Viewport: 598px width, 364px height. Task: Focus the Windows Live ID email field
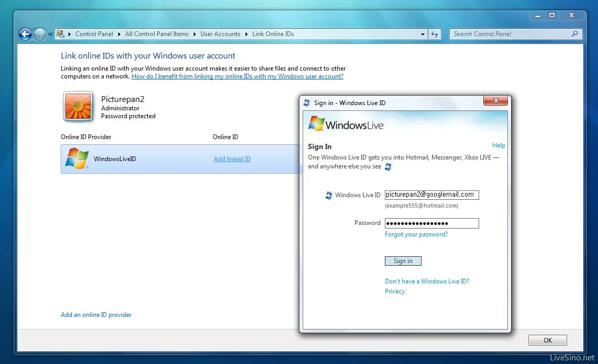[431, 195]
